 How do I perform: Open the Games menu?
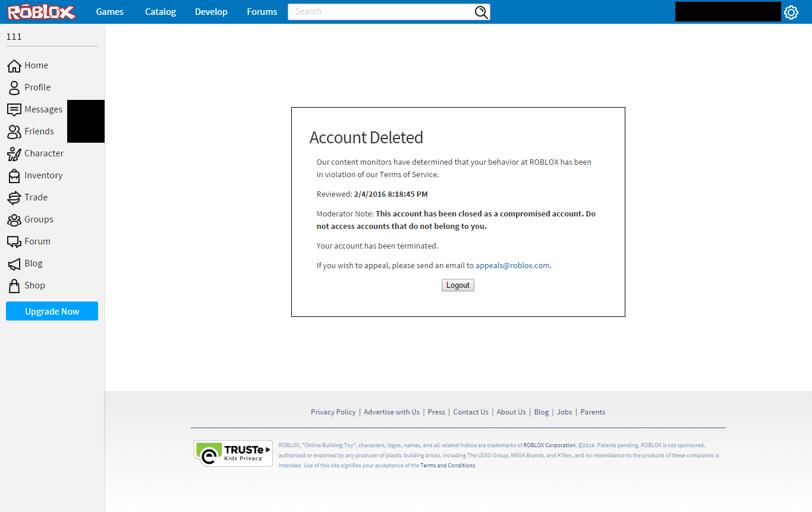point(110,12)
